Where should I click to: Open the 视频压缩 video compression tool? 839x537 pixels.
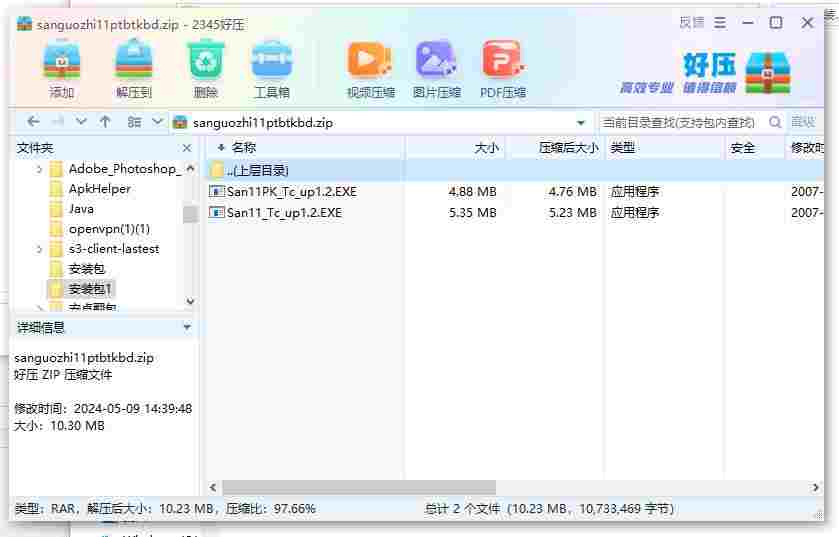370,70
